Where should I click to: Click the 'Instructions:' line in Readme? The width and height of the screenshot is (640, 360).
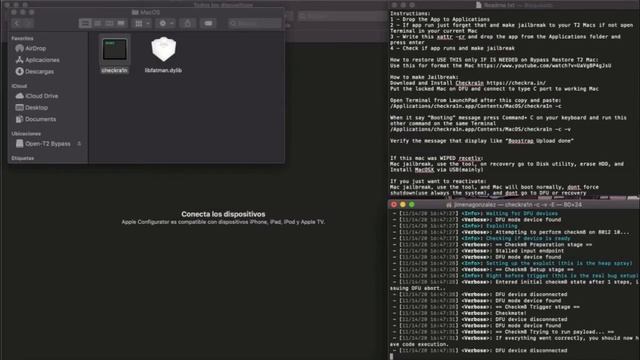click(410, 13)
